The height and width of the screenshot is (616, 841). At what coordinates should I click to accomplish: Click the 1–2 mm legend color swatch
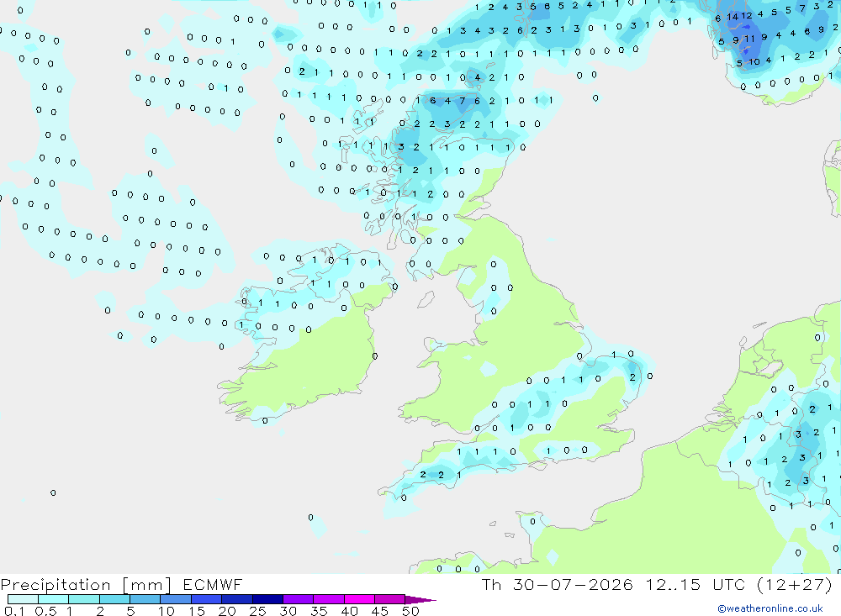[83, 599]
